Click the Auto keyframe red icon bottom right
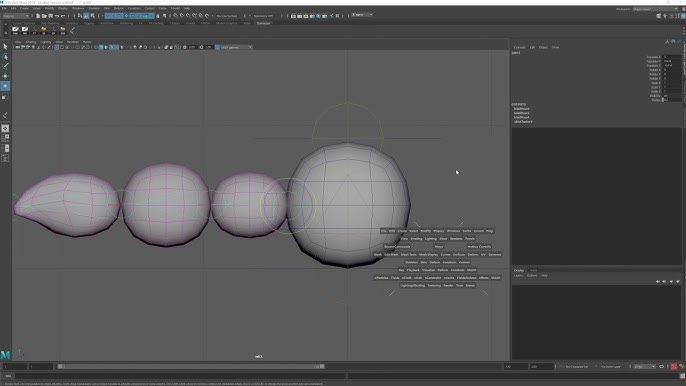Image resolution: width=686 pixels, height=386 pixels. [x=674, y=366]
